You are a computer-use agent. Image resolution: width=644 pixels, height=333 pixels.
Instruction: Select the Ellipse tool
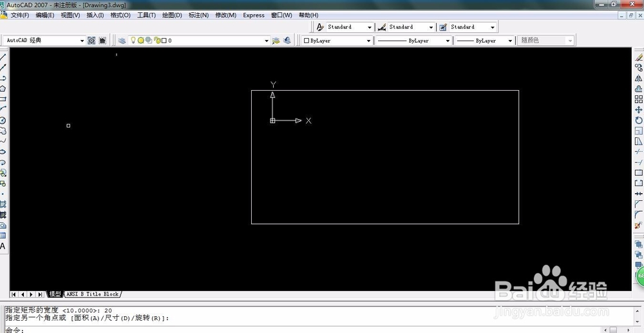(3, 151)
